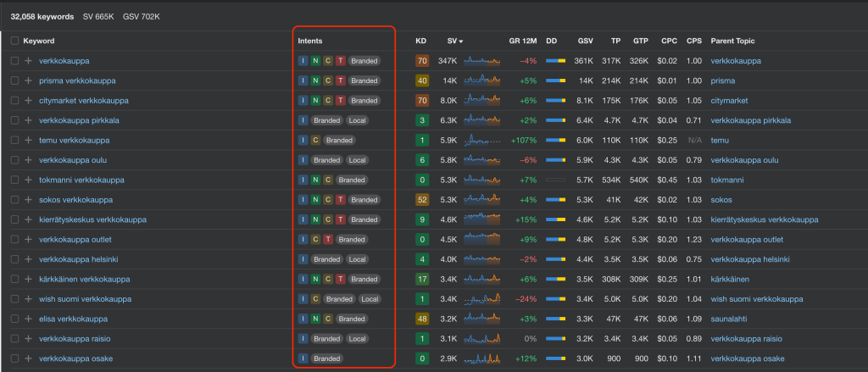Click KD badge 48 for elisa verkkokauppa
The width and height of the screenshot is (868, 372).
[x=422, y=319]
